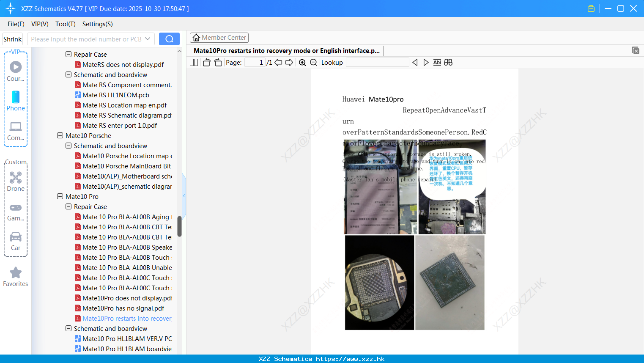Collapse the side panel splitter handle

tap(184, 195)
